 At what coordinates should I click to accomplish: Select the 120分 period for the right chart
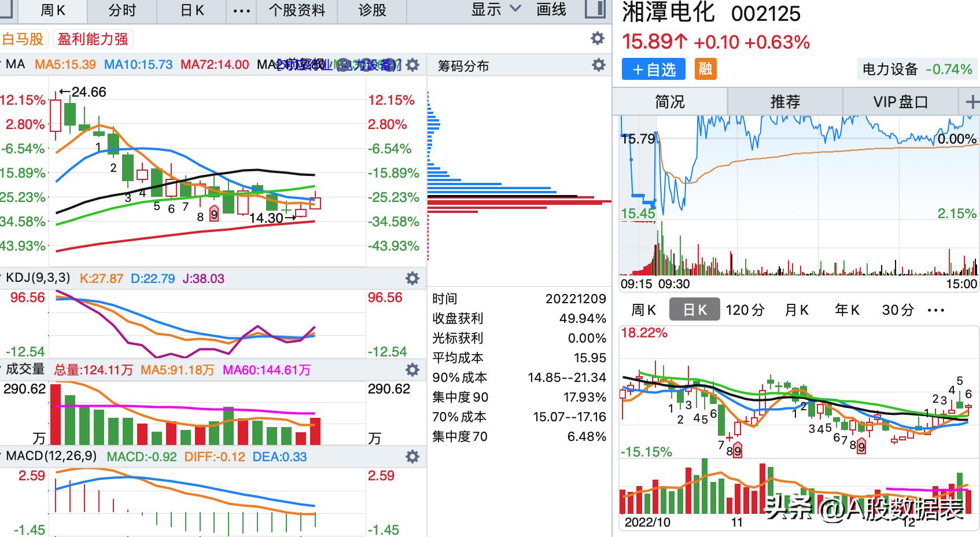point(745,310)
